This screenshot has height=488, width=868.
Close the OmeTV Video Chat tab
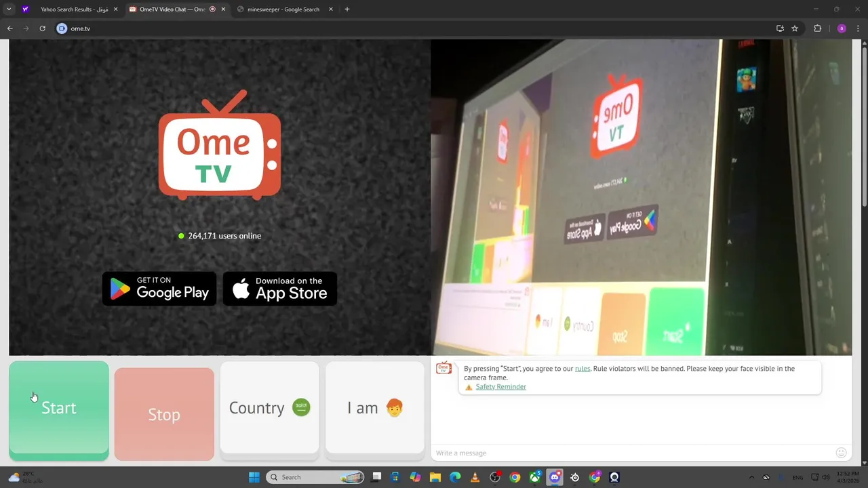[223, 9]
